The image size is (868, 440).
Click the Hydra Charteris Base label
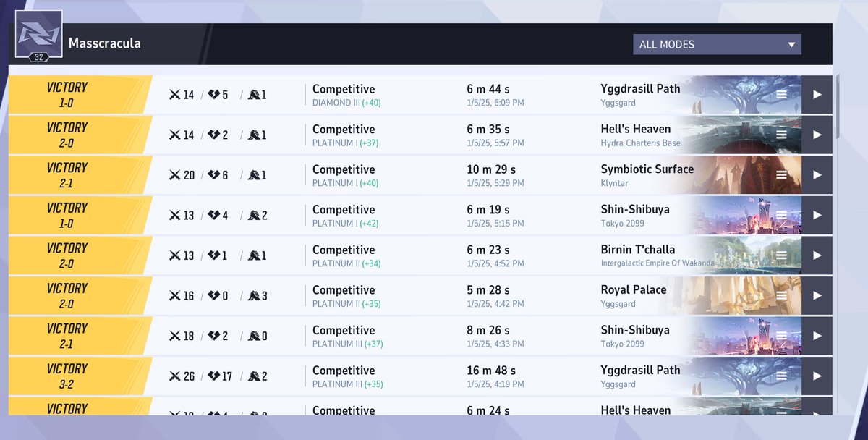coord(640,143)
